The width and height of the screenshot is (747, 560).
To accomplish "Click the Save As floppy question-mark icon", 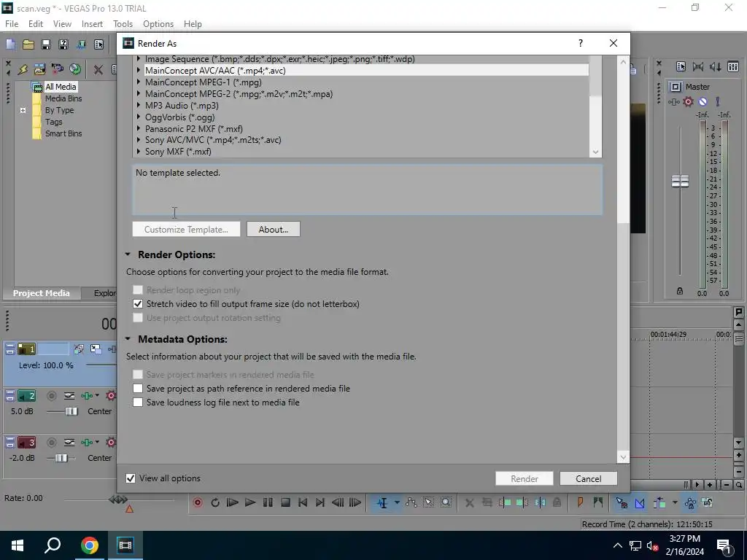I will [x=63, y=44].
